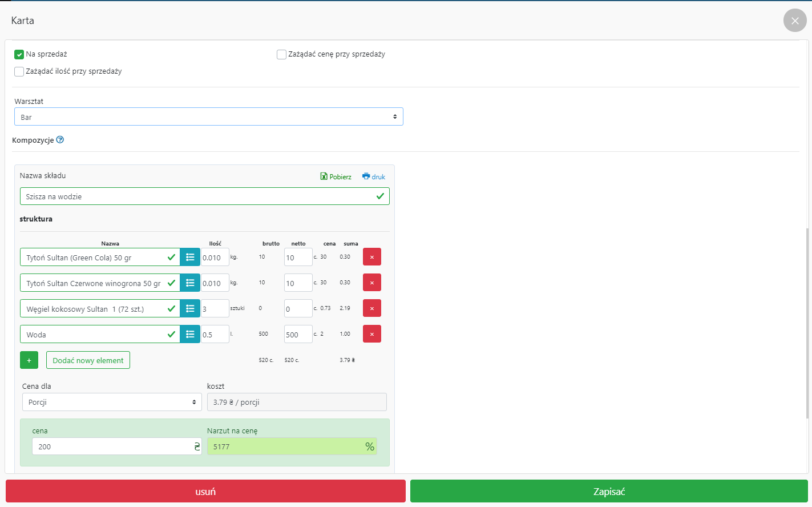Open Kompozycje help question mark
The width and height of the screenshot is (812, 507).
60,140
